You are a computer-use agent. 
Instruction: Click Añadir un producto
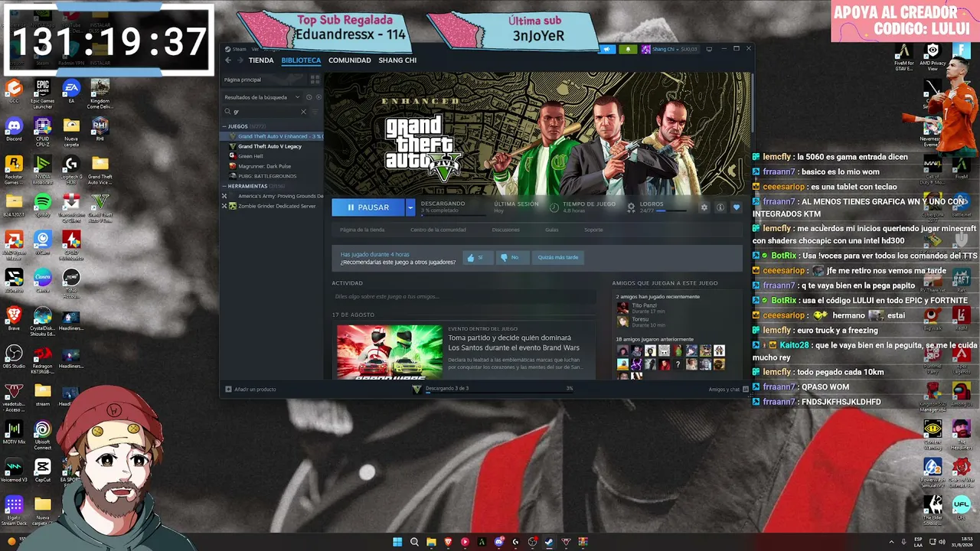point(251,390)
